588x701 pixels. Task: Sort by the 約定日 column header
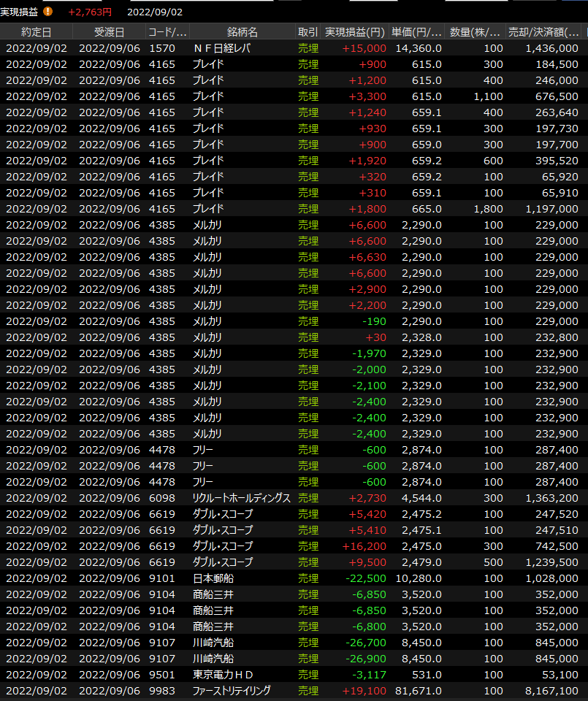click(37, 32)
